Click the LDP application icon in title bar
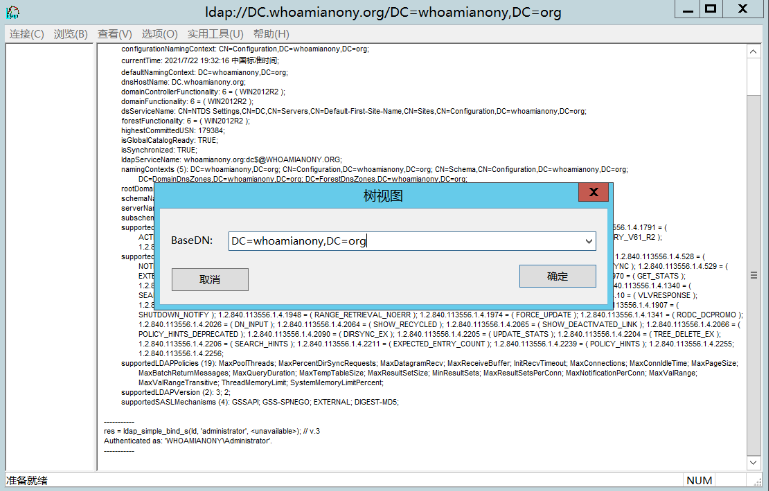The height and width of the screenshot is (491, 769). click(13, 12)
